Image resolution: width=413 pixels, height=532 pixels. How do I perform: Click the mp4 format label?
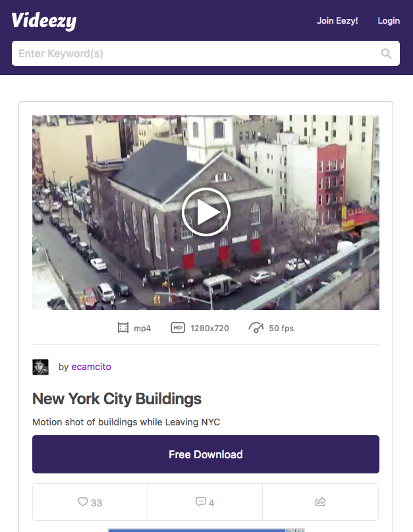point(142,329)
